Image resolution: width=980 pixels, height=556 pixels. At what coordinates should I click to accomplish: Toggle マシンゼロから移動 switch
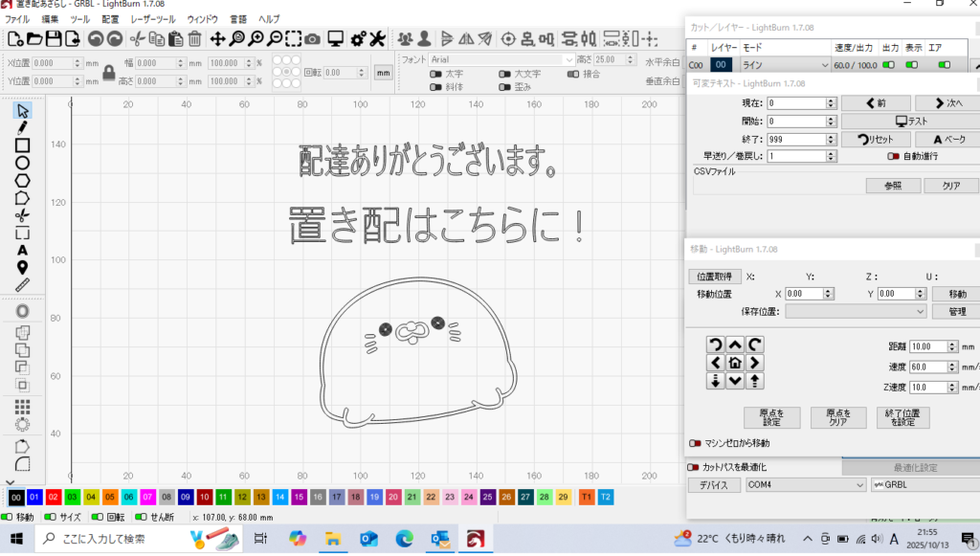click(696, 444)
